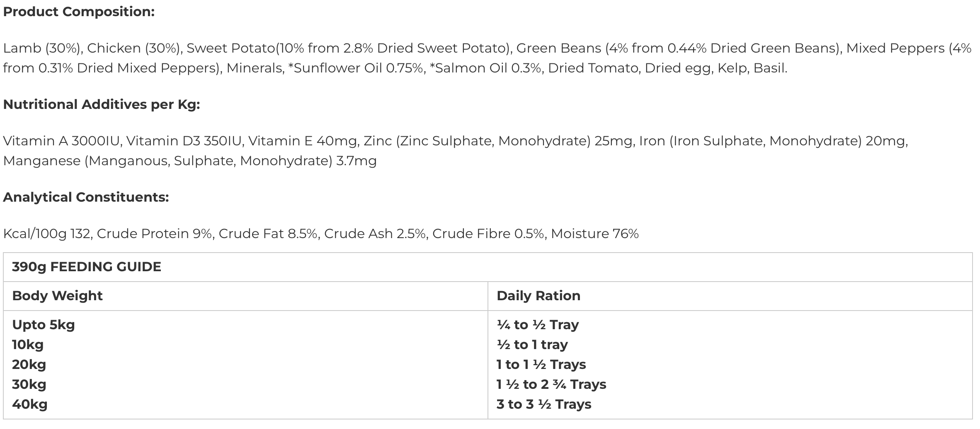Click the ¼ to ½ Tray ration
The width and height of the screenshot is (980, 429).
pos(538,325)
